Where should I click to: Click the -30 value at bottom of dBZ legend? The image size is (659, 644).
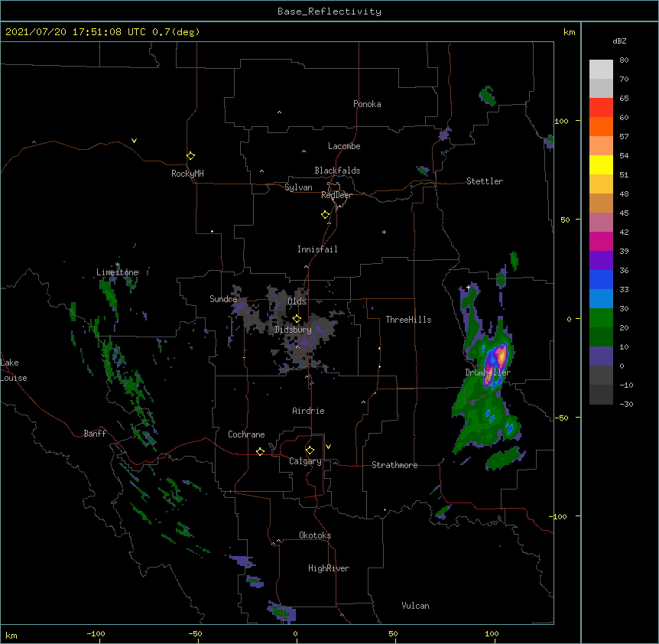click(x=626, y=404)
